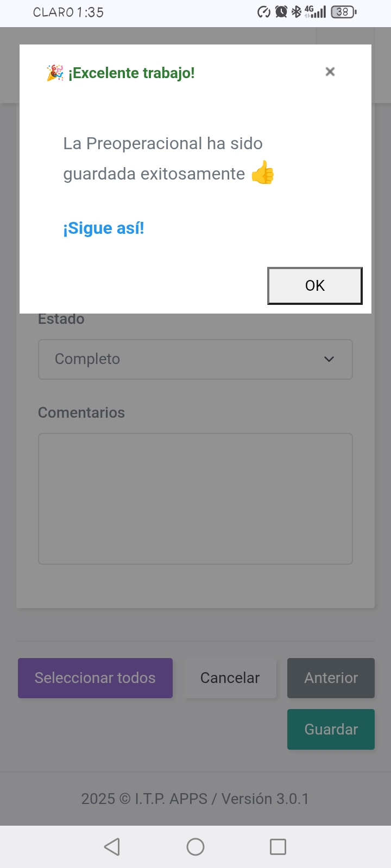391x868 pixels.
Task: Expand the Estado chevron arrow
Action: click(329, 359)
